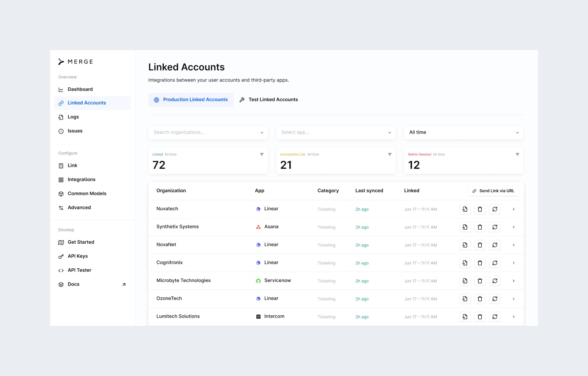Click the resync icon in OzoneTech row
588x376 pixels.
[x=495, y=299]
